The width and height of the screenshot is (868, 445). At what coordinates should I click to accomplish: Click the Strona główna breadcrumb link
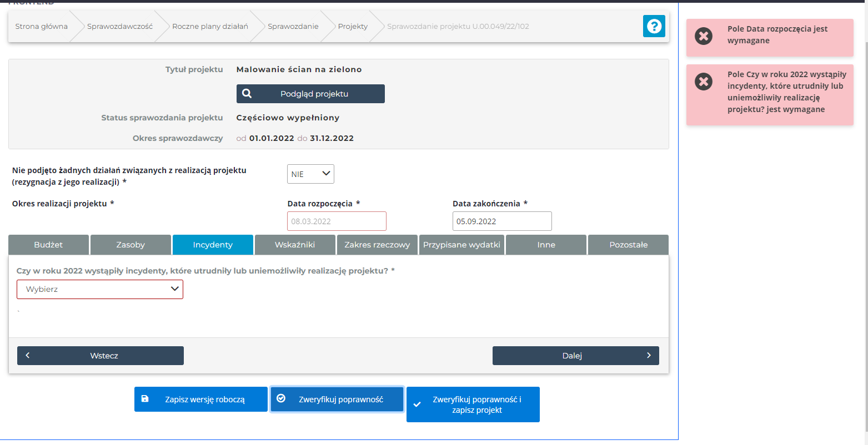click(42, 26)
